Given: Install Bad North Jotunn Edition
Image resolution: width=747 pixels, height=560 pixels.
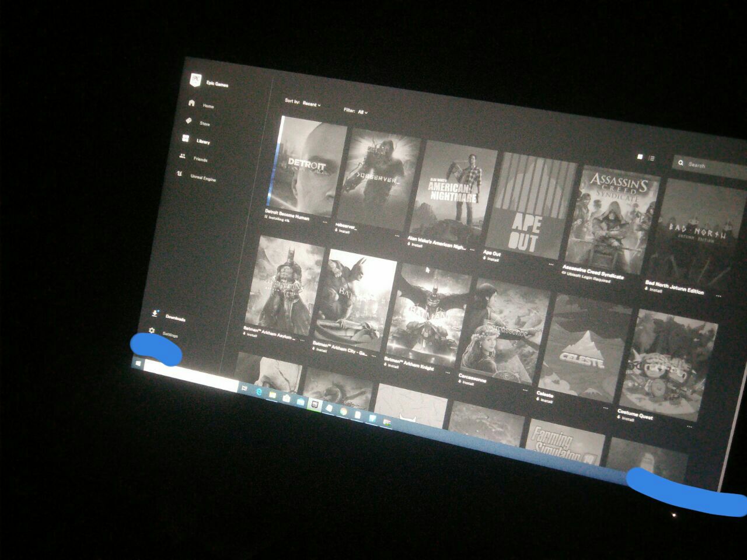Looking at the screenshot, I should point(654,289).
